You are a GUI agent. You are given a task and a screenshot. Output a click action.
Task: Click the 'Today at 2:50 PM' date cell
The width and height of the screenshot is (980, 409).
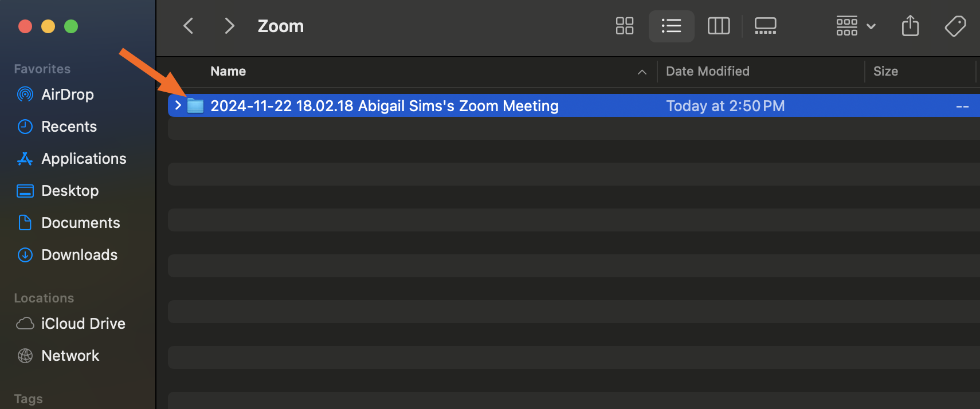point(725,106)
